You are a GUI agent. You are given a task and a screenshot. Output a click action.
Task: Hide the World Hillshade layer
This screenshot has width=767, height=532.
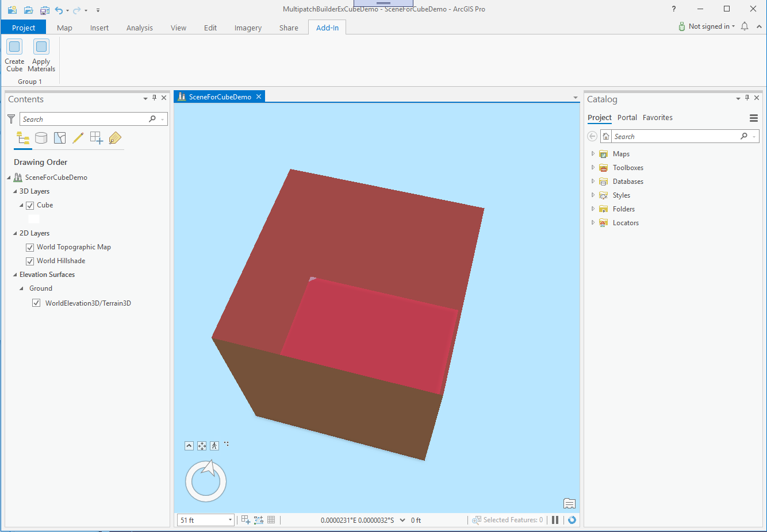[x=29, y=261]
